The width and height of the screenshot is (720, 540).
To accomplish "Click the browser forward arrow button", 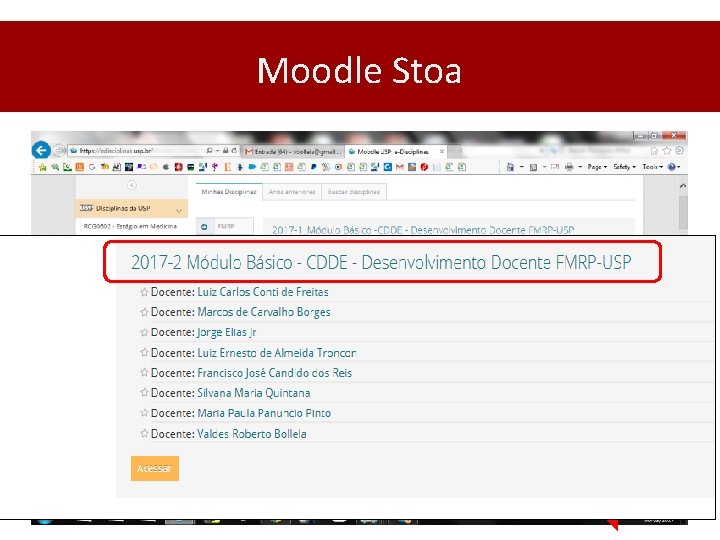I will click(x=59, y=150).
